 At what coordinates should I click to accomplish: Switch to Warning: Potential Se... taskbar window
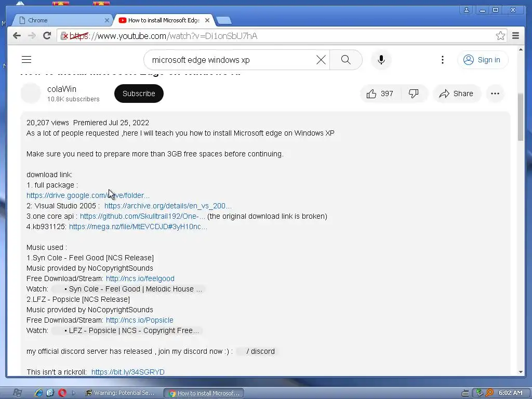pos(121,393)
